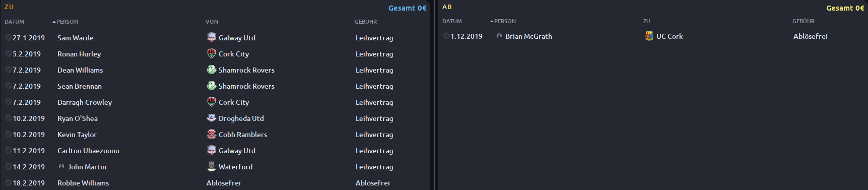Click the Kevin Taylor transfer row fee
Screen dimensions: 868x190
(374, 135)
